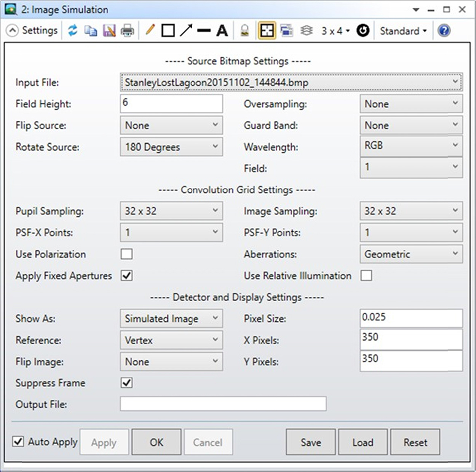Click the Reset button
The height and width of the screenshot is (472, 476).
coord(415,442)
